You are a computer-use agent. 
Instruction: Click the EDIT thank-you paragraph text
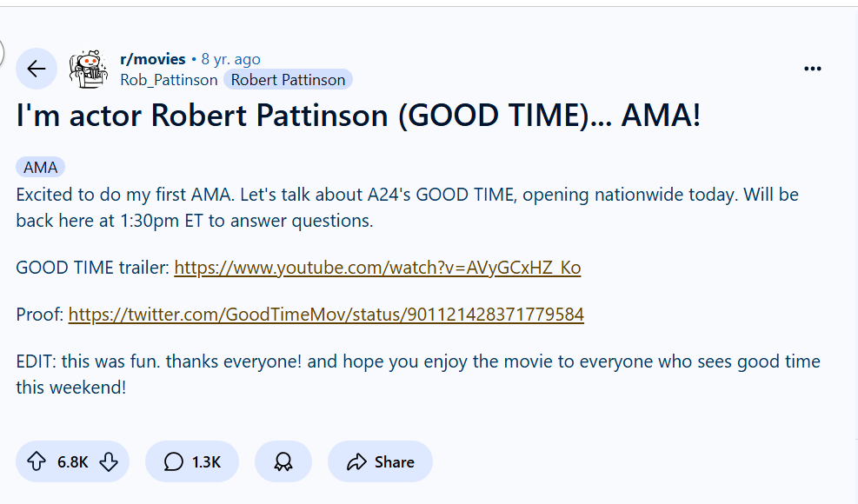pos(417,374)
